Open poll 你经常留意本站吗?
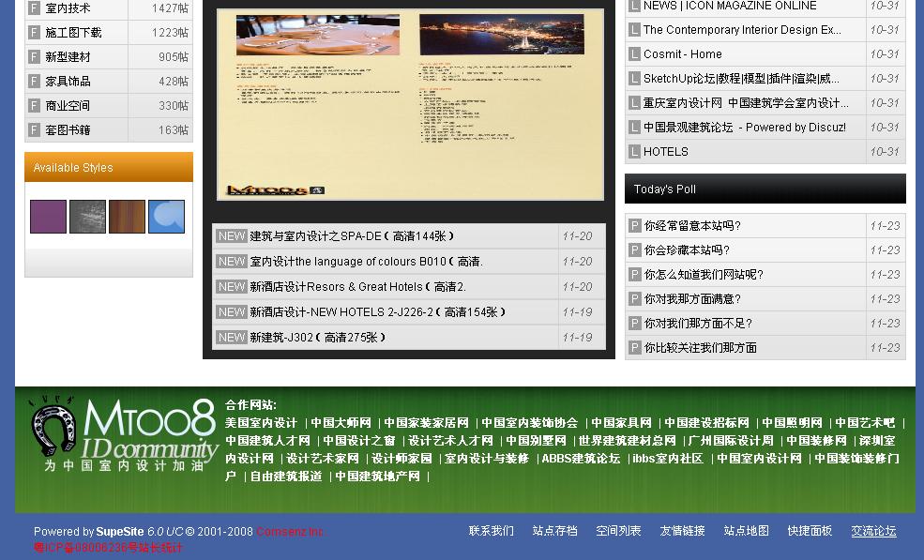 pyautogui.click(x=692, y=226)
